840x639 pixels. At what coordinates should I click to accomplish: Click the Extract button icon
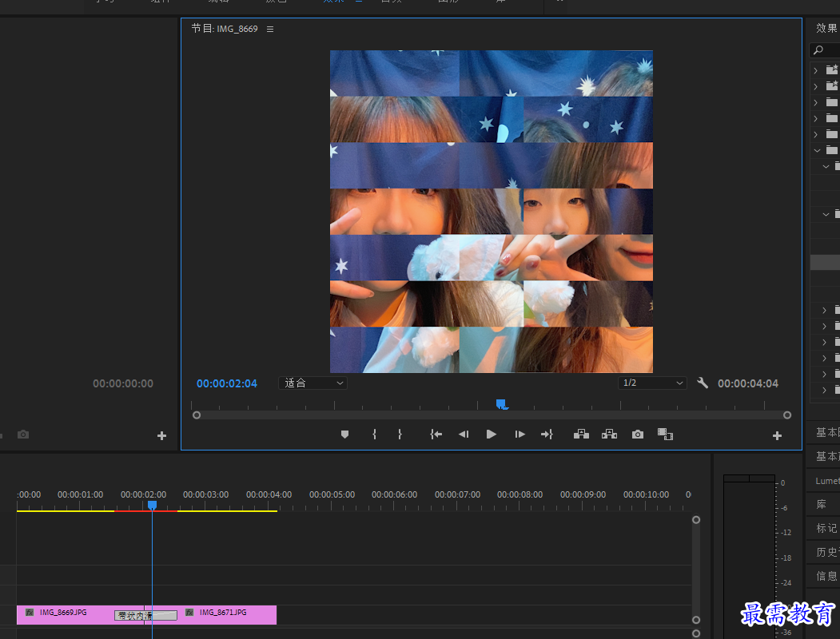(x=609, y=434)
